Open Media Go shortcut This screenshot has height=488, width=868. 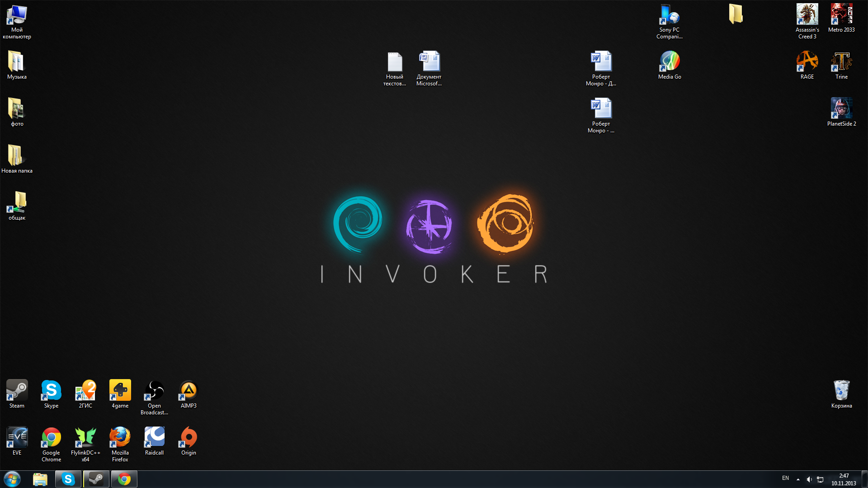pyautogui.click(x=670, y=66)
